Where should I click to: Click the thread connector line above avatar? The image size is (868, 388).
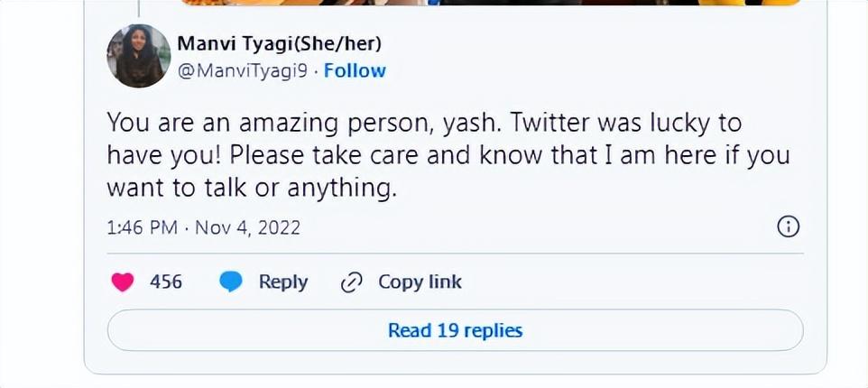139,8
